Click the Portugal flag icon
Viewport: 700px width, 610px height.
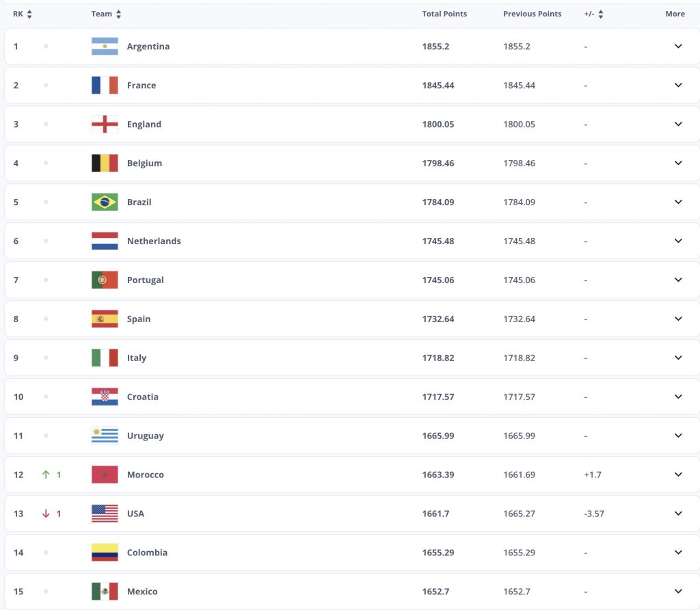point(105,280)
